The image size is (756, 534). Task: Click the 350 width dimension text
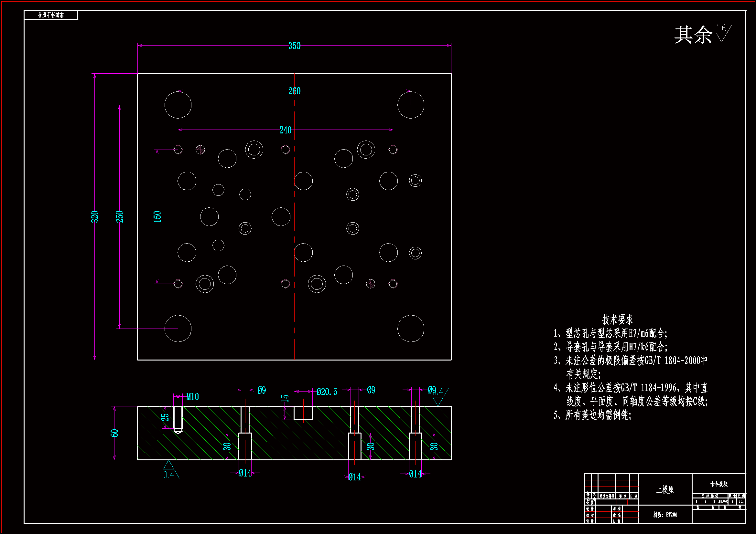[294, 46]
